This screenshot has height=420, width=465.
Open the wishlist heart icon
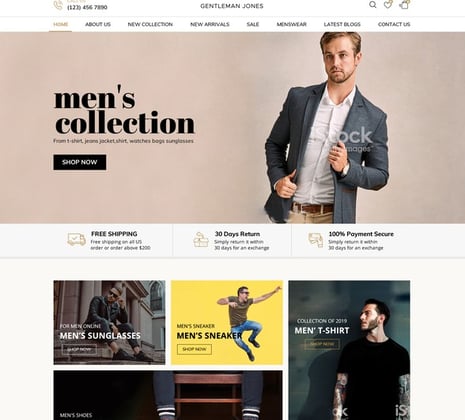(x=388, y=5)
